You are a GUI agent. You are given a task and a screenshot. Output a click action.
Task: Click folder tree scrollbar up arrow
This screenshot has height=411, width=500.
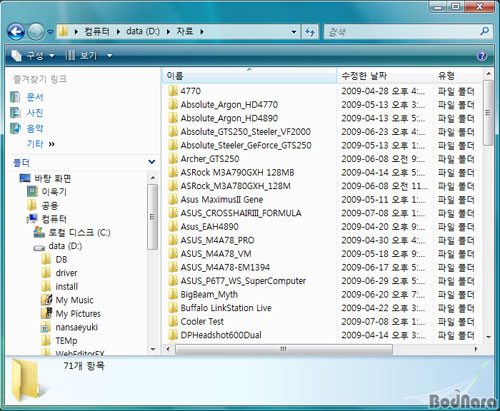(x=153, y=177)
